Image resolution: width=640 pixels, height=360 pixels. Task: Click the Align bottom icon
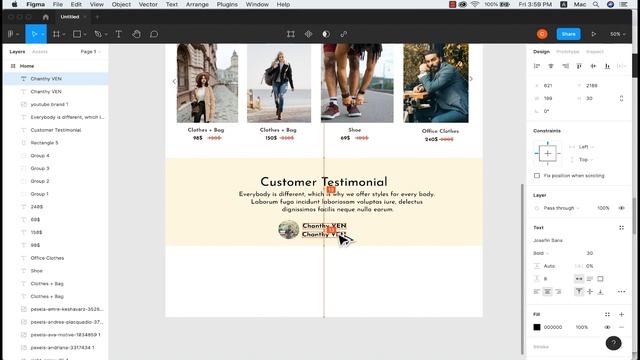607,66
